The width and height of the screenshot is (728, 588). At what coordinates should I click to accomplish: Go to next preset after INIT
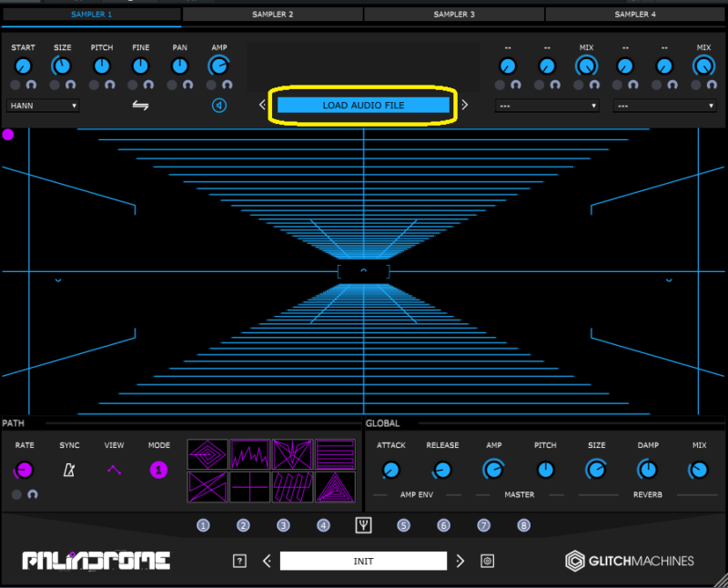460,561
